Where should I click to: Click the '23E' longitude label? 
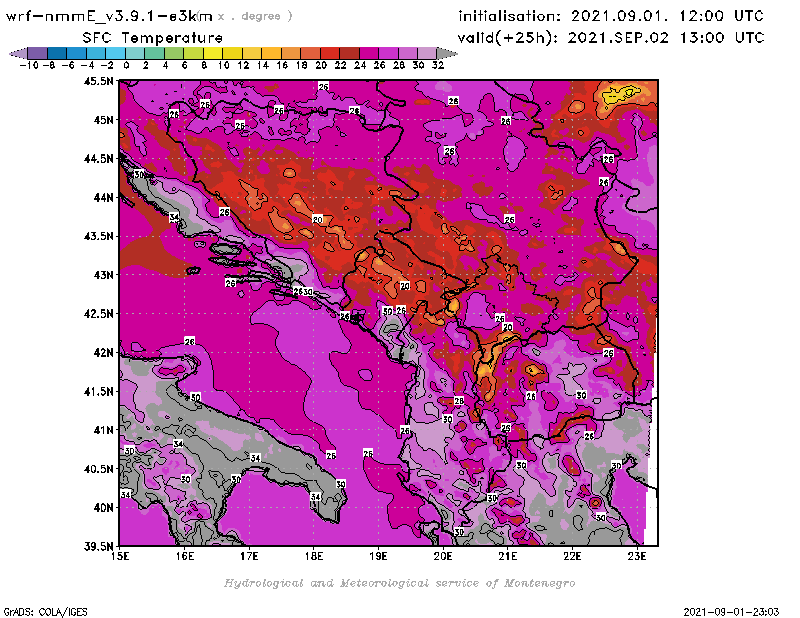tap(637, 556)
